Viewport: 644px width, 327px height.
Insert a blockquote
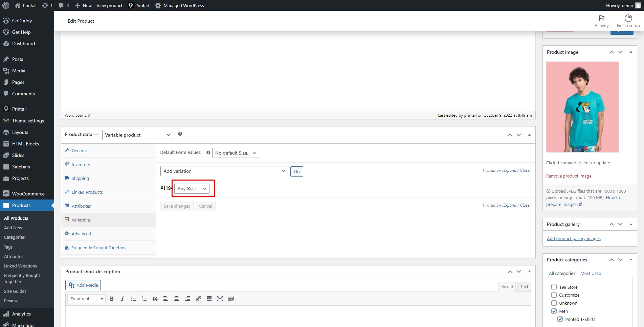coord(155,299)
